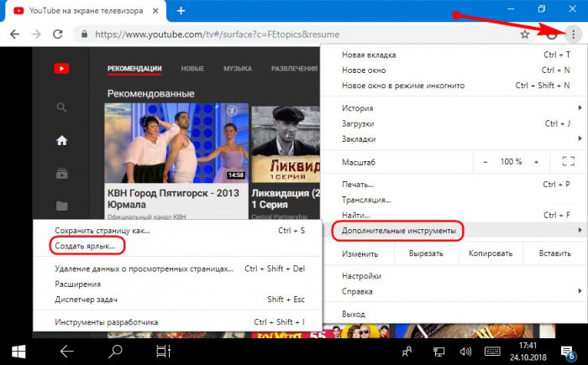
Task: Select Сохранить страницу как...
Action: coord(178,231)
